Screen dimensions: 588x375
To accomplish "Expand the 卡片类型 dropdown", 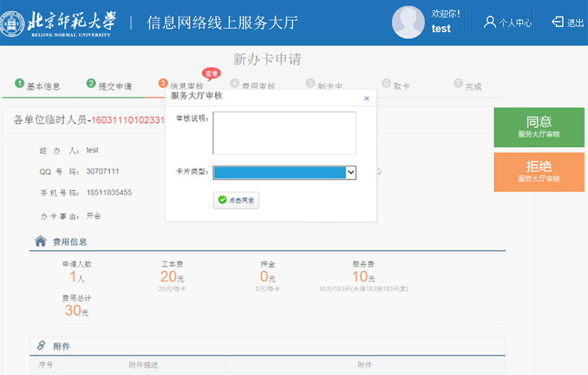I will (x=351, y=172).
